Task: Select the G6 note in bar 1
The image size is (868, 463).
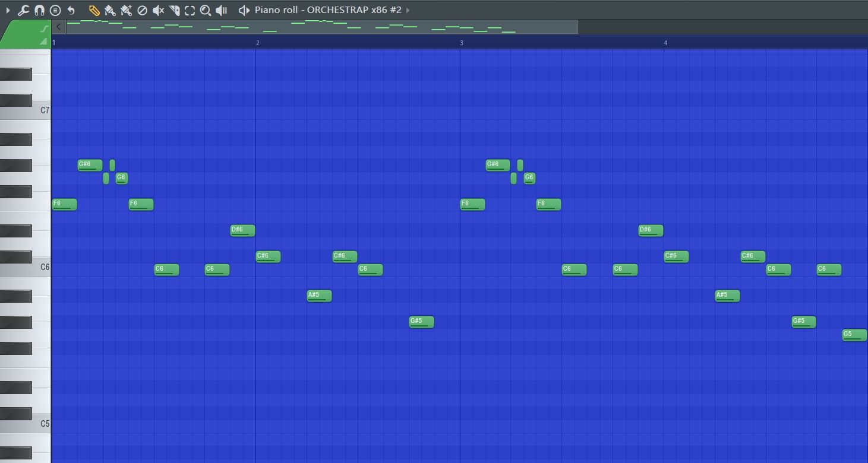Action: coord(121,178)
